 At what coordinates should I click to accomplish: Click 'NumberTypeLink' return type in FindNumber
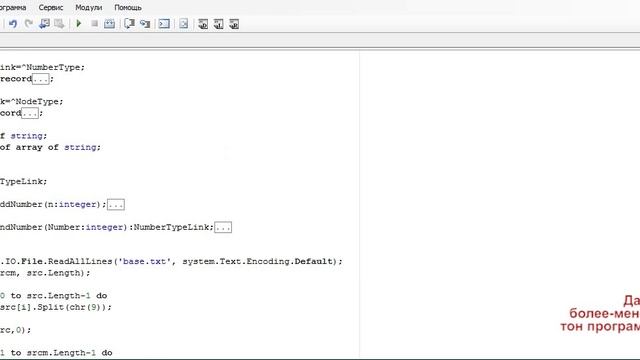(171, 227)
